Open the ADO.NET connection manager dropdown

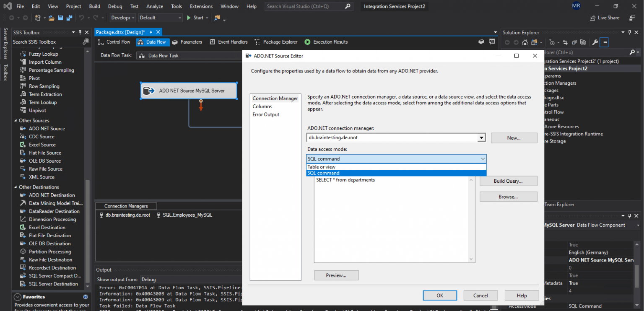481,137
